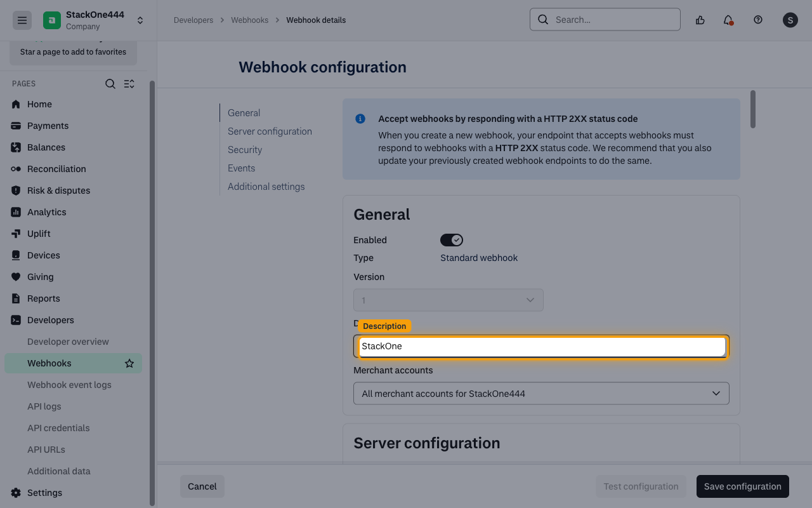
Task: Click the Devices icon in sidebar
Action: [16, 255]
